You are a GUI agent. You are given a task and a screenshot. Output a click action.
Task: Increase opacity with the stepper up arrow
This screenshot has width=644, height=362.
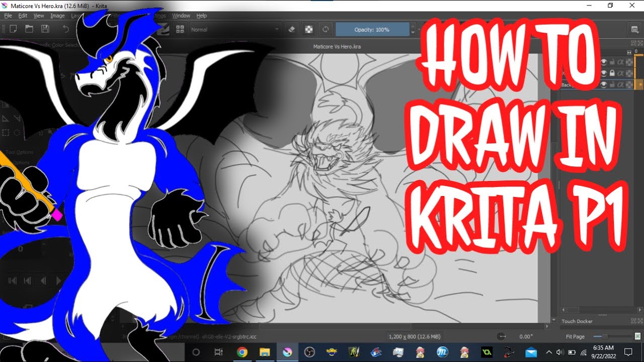tap(413, 27)
